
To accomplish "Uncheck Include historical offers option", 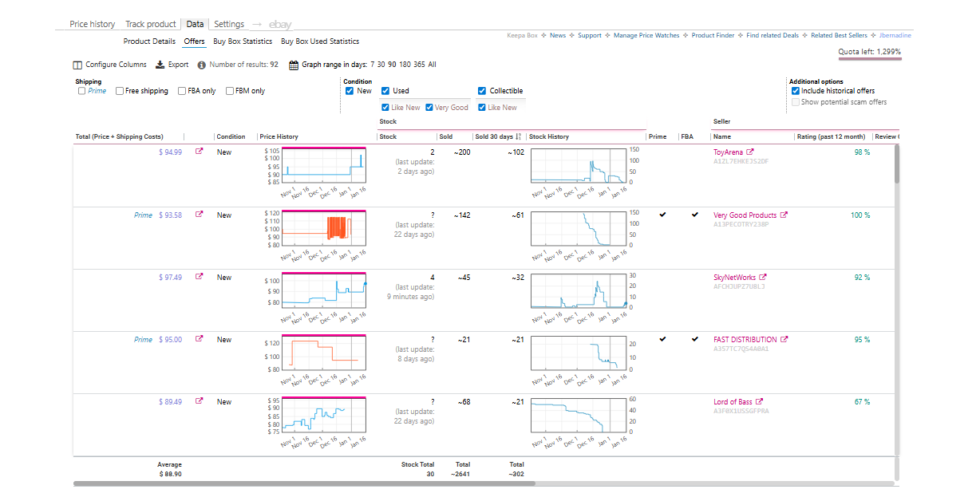I will click(x=796, y=91).
